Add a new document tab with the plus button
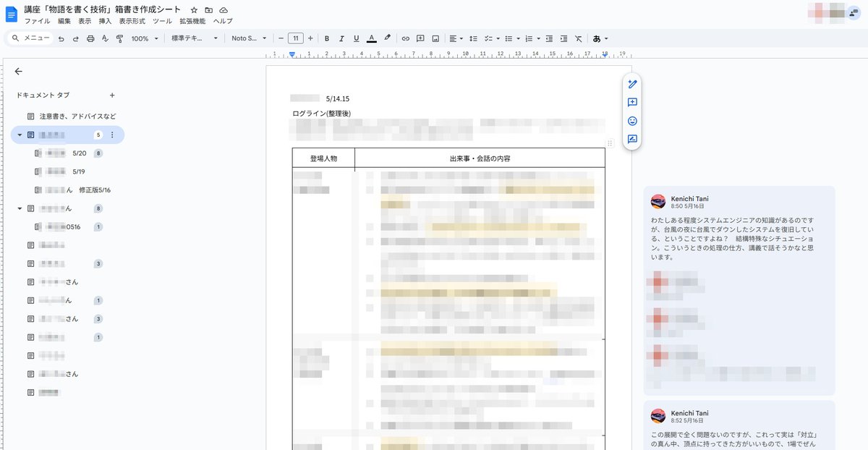This screenshot has width=868, height=450. point(112,95)
